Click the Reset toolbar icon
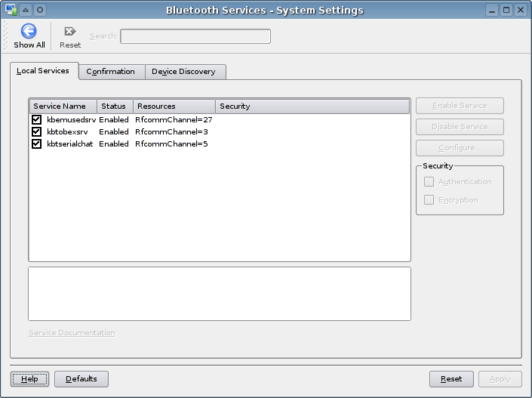 pos(70,32)
